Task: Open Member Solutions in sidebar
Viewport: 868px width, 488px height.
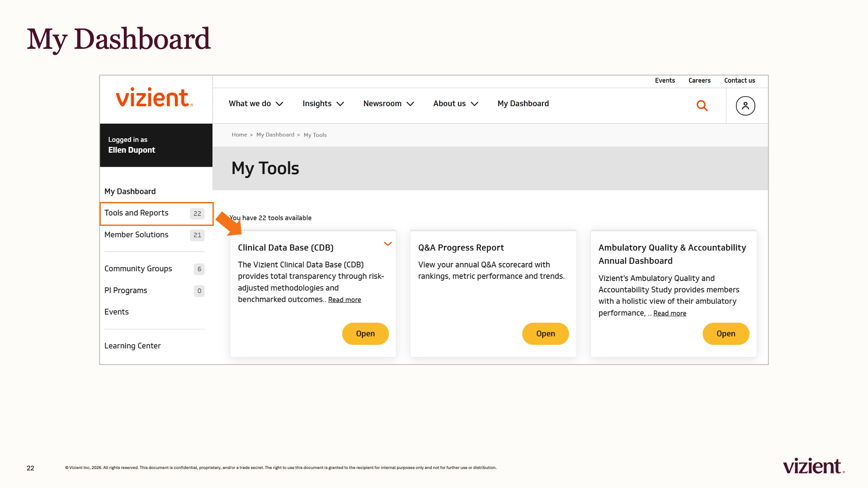Action: click(x=154, y=235)
